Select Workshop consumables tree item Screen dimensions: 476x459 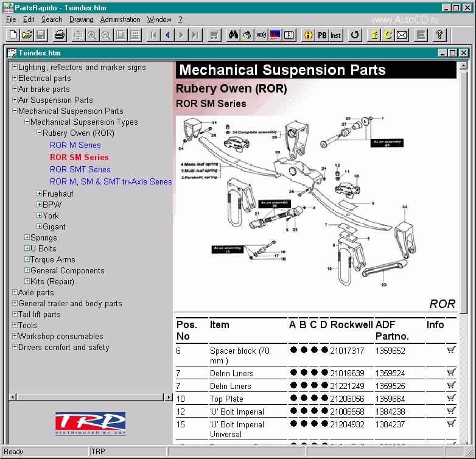pyautogui.click(x=61, y=337)
